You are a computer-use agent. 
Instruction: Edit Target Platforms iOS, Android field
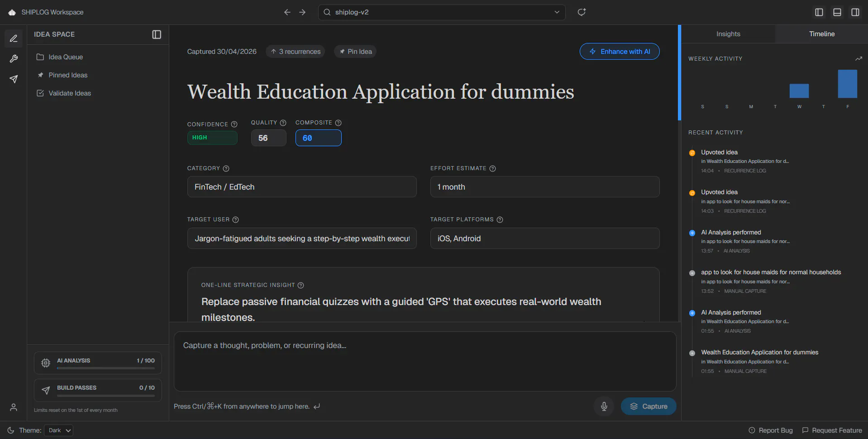point(545,239)
